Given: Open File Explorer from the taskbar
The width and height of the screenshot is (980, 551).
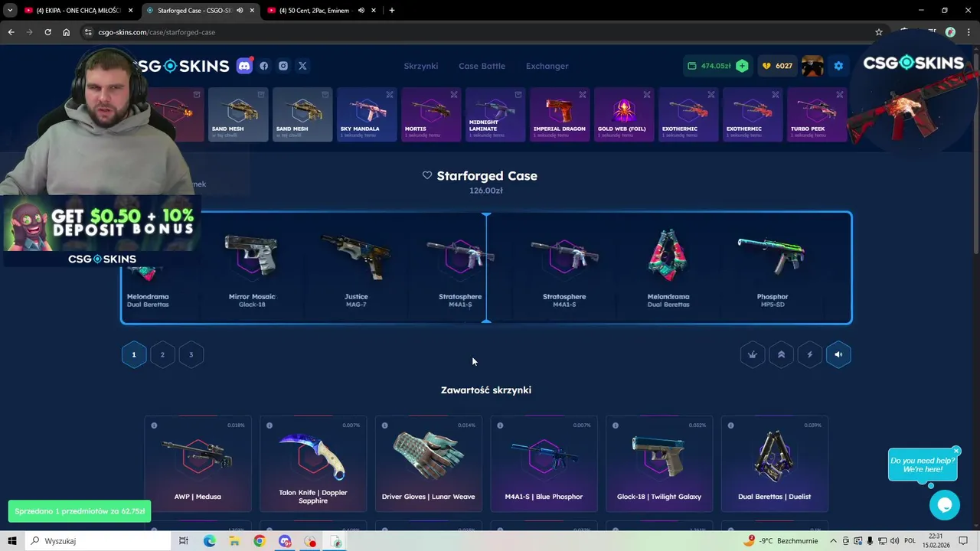Looking at the screenshot, I should point(234,541).
